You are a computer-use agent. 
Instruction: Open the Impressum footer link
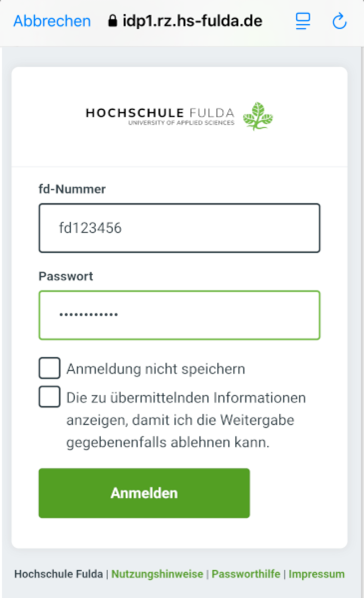316,574
